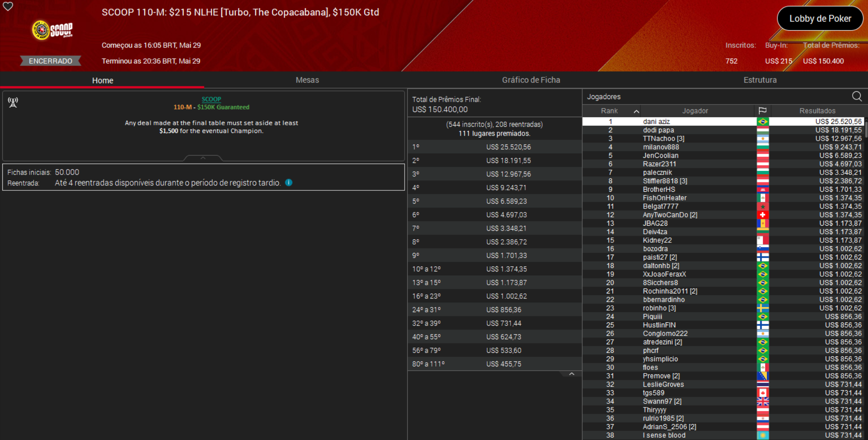Image resolution: width=868 pixels, height=440 pixels.
Task: Switch to the Home tab
Action: point(103,80)
